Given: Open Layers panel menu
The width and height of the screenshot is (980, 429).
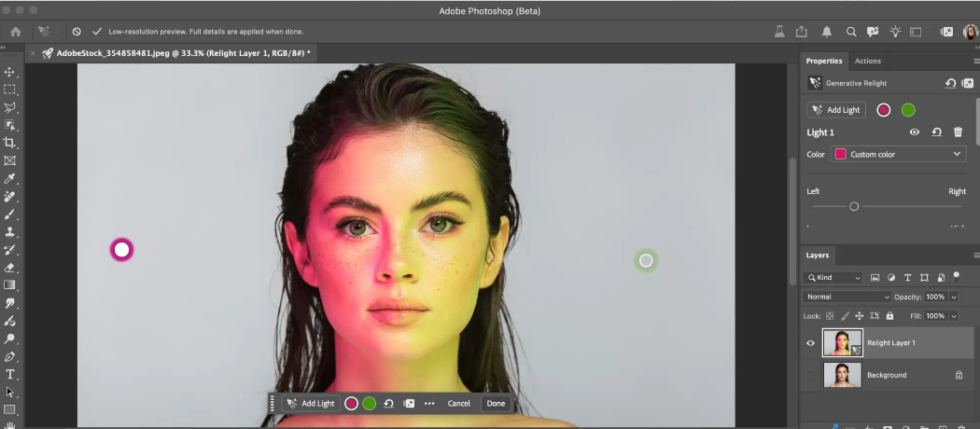Looking at the screenshot, I should 976,256.
